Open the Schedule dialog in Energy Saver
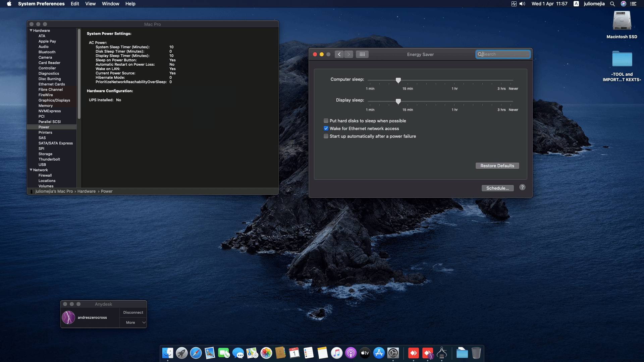The height and width of the screenshot is (362, 644). (497, 188)
